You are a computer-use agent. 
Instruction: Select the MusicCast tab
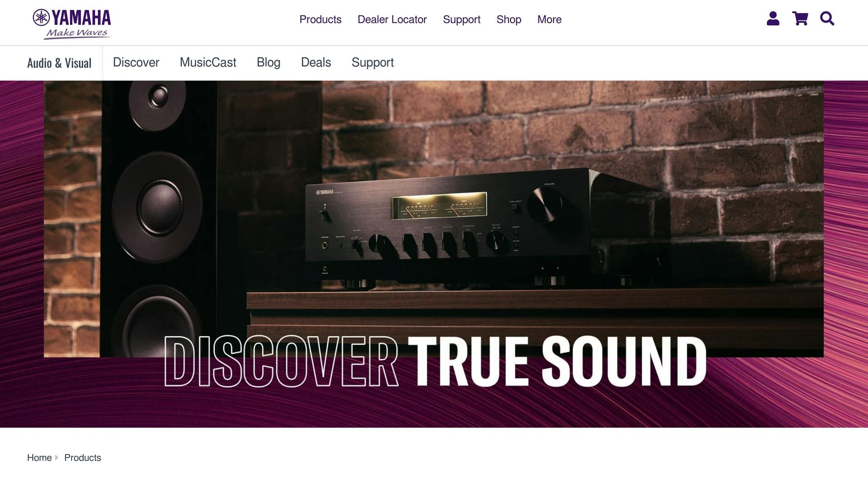pos(208,62)
